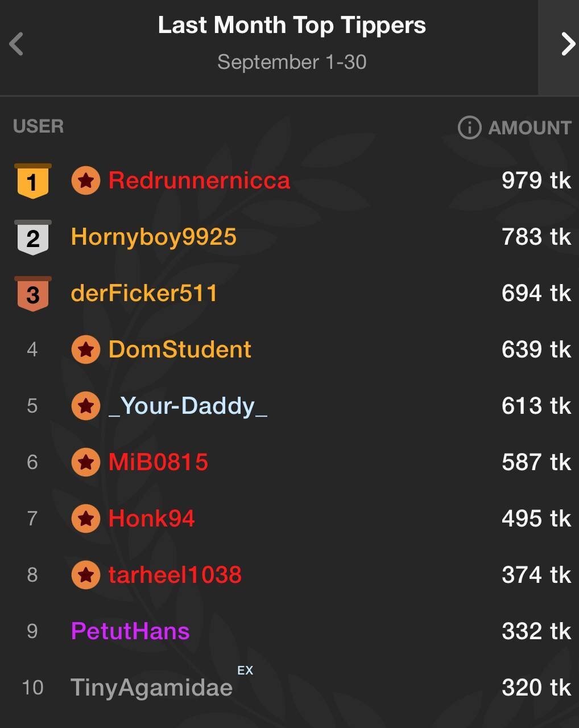This screenshot has height=728, width=579.
Task: Select user TinyAgamidae
Action: [151, 688]
